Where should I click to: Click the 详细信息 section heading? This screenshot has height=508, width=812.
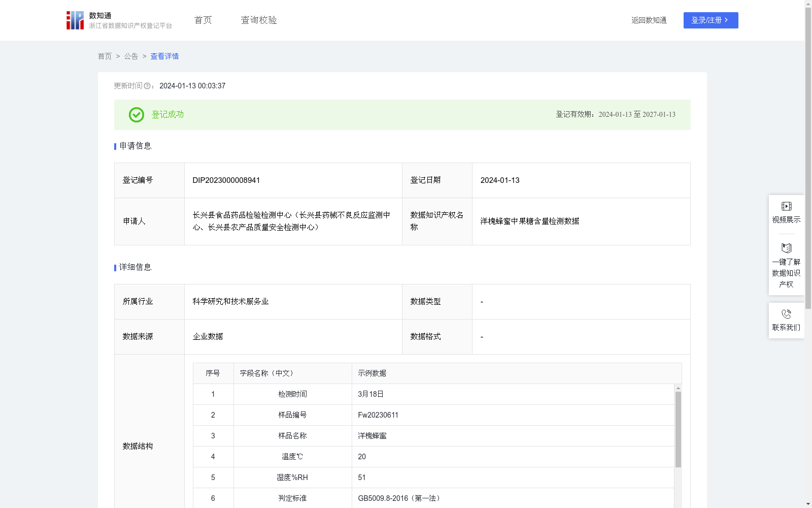[135, 268]
